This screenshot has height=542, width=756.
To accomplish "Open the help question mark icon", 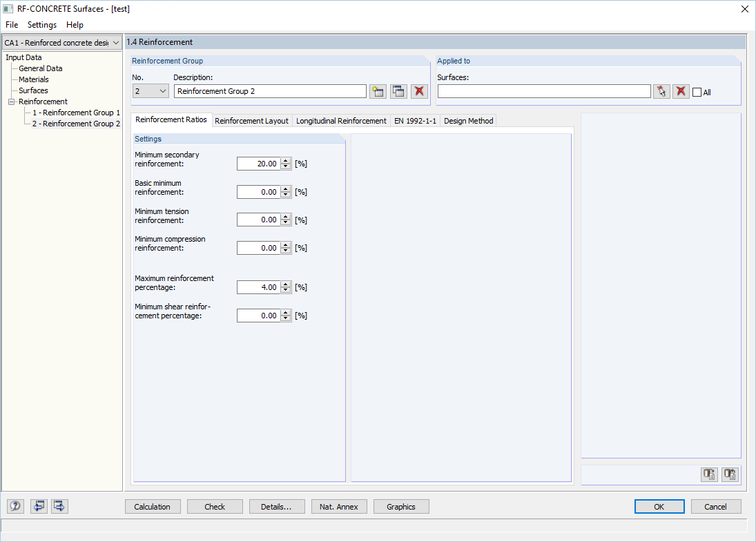I will point(15,506).
